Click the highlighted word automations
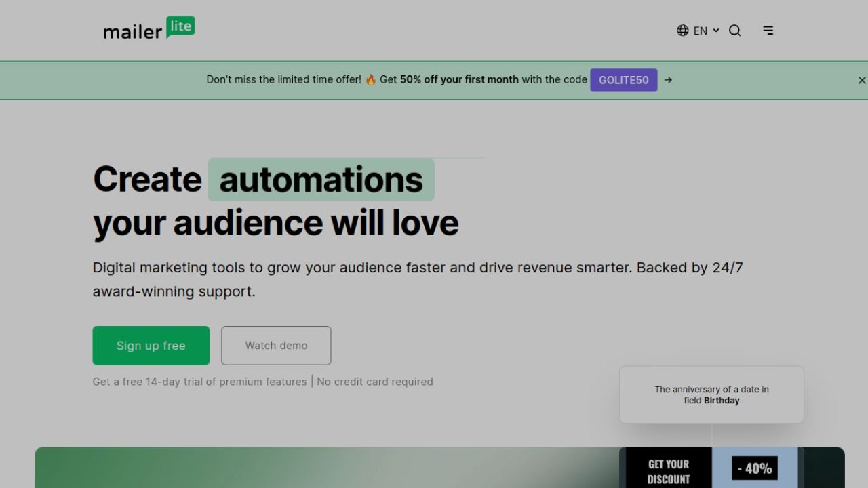 click(321, 180)
